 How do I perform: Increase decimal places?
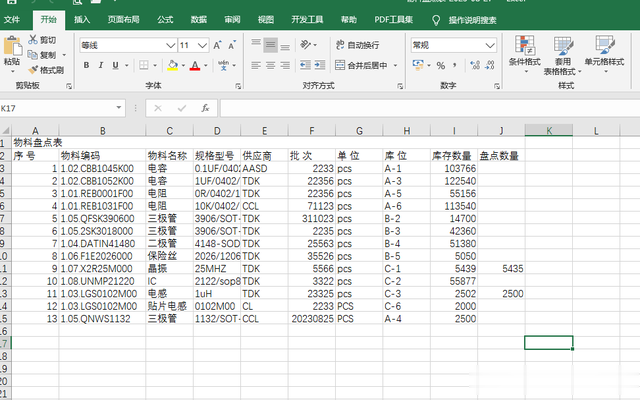pyautogui.click(x=475, y=65)
